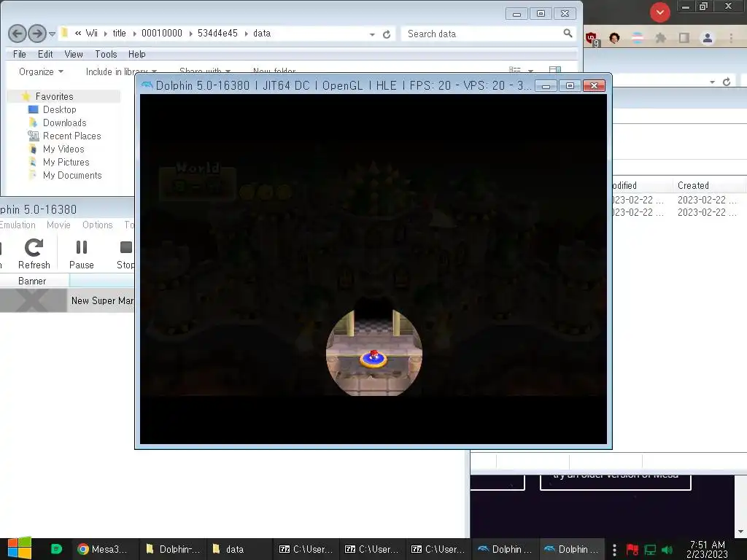Screen dimensions: 747x560
Task: Open the Chrome profile icon
Action: 708,38
